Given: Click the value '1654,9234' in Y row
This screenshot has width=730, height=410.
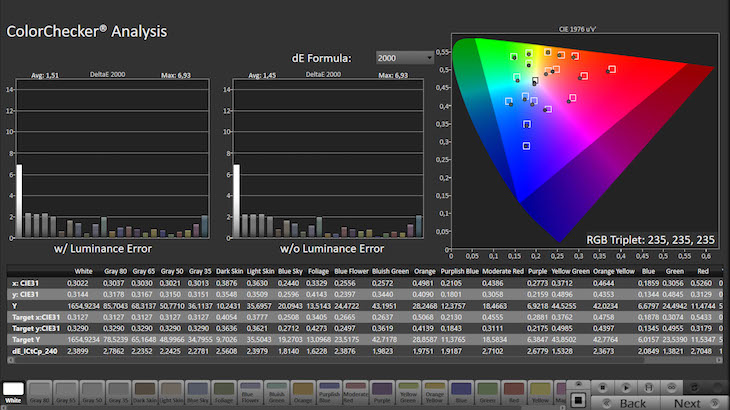Looking at the screenshot, I should pos(83,306).
